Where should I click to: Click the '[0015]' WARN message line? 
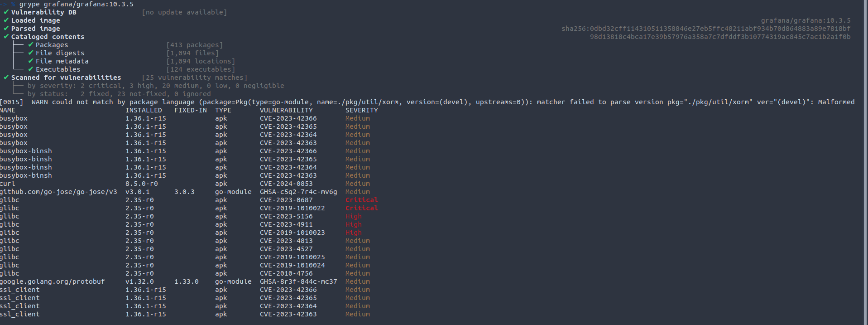tap(427, 102)
